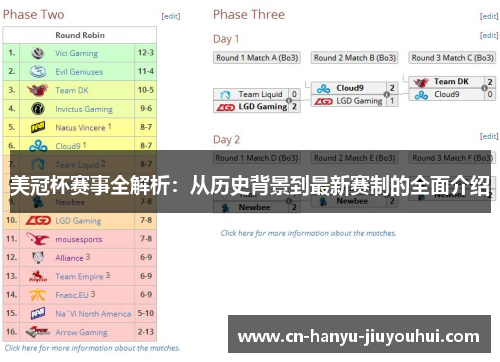Click the 5-10 score for Na`Vi North America

tap(146, 313)
